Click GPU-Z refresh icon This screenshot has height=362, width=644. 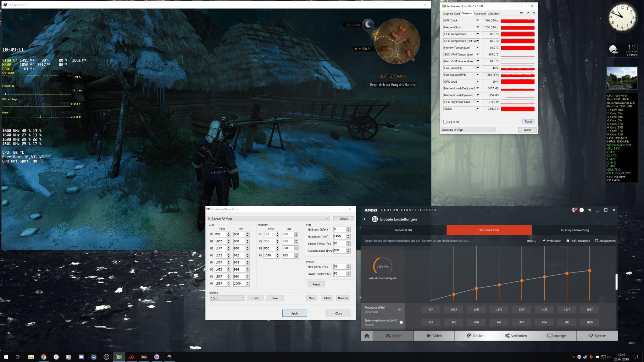tap(528, 13)
